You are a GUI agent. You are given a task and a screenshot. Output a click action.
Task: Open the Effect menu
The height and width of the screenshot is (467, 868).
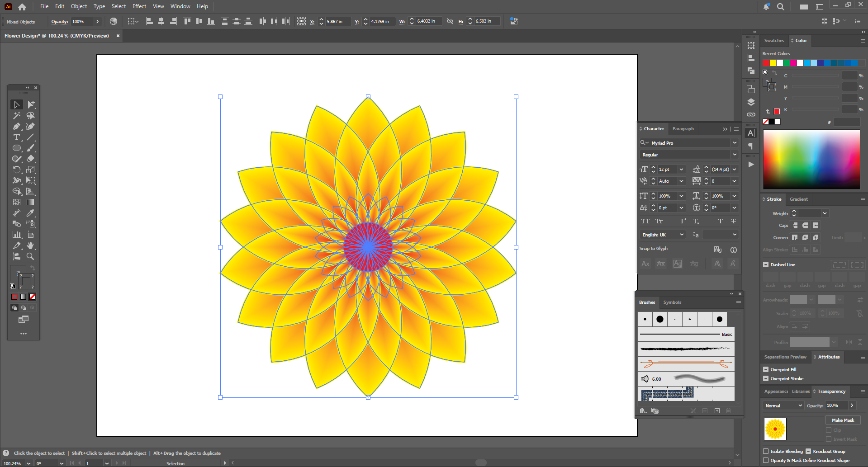(x=139, y=6)
